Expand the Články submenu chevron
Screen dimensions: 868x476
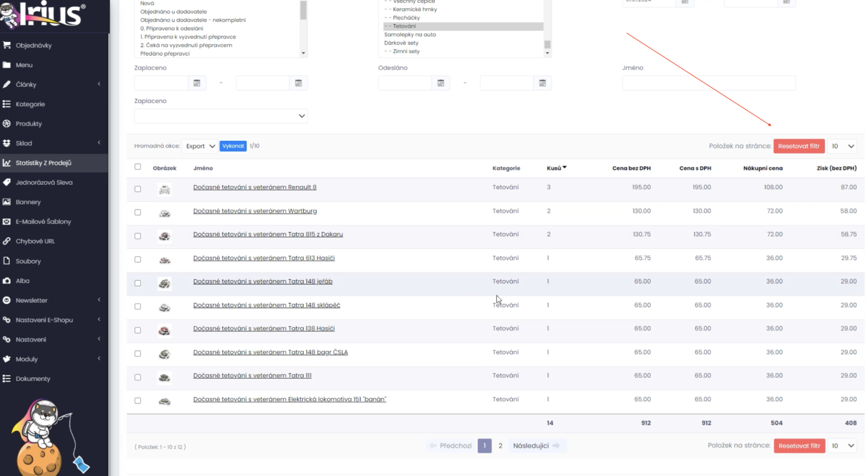coord(99,84)
